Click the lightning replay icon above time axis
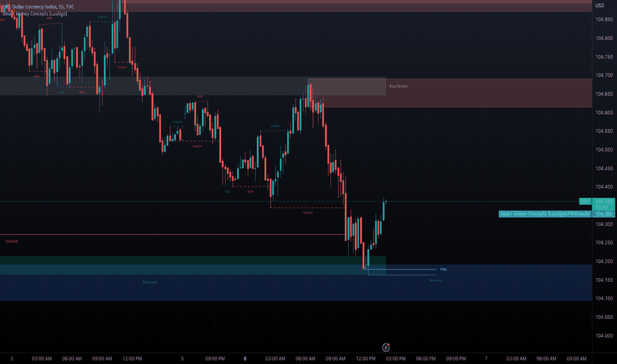The width and height of the screenshot is (617, 364). (x=386, y=347)
